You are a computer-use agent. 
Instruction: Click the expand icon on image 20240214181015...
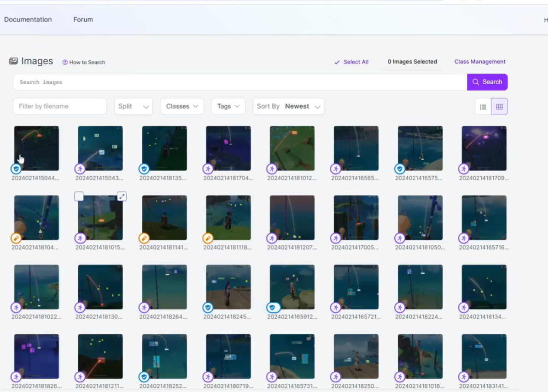(122, 196)
